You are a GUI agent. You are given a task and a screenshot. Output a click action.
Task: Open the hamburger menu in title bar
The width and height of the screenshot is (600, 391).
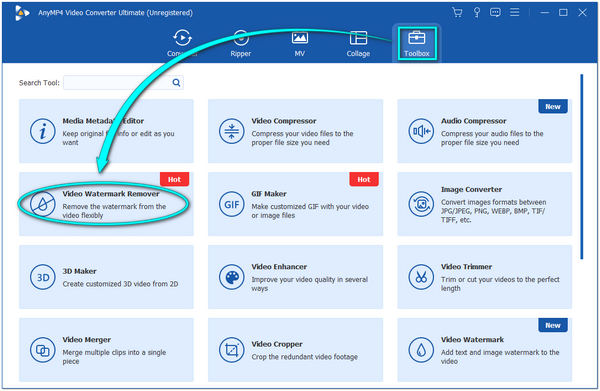(515, 13)
